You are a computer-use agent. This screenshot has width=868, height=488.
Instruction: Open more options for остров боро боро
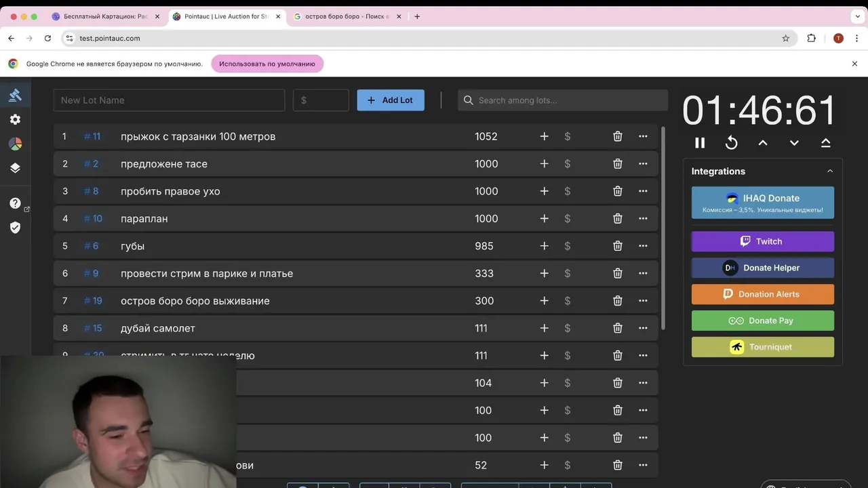coord(643,301)
